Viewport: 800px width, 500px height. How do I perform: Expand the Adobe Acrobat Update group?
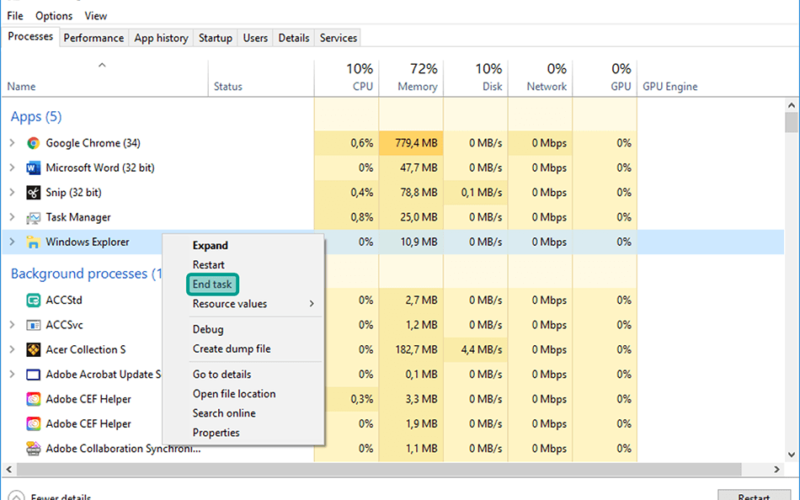point(12,374)
